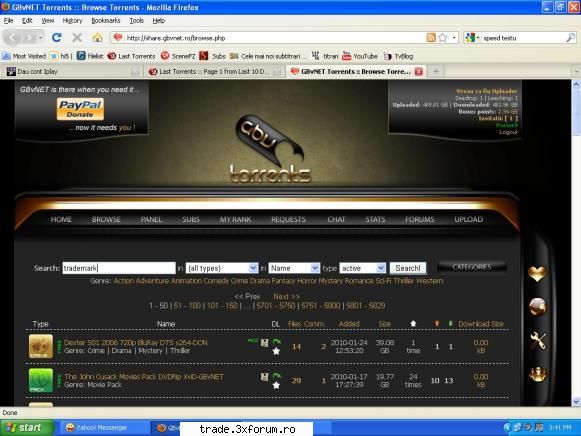Screen dimensions: 581x436
Task: Go to page range 51 - 100
Action: coord(187,306)
